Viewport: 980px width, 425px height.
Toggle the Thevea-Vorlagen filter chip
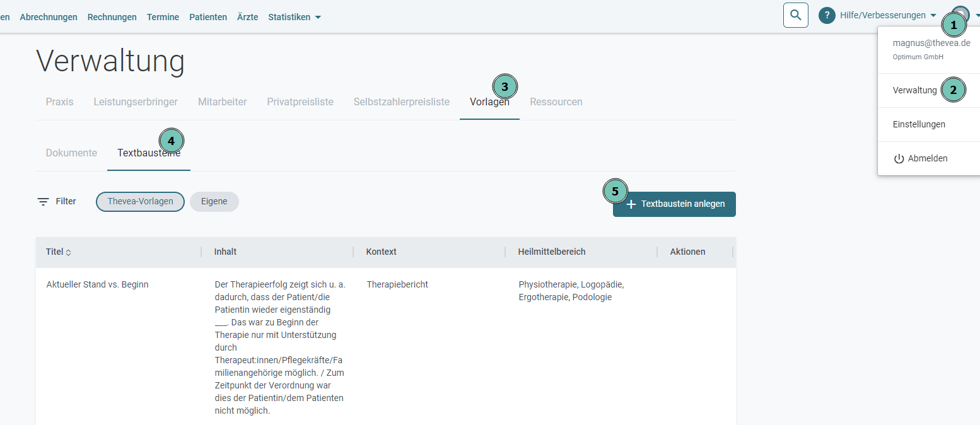click(140, 202)
